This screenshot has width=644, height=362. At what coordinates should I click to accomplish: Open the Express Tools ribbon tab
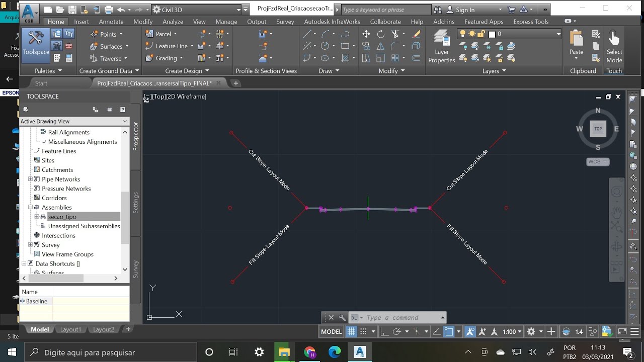pos(531,22)
